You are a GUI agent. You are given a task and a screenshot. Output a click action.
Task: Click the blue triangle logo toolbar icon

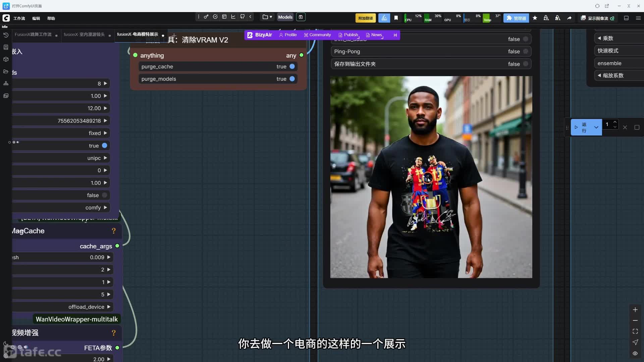[x=384, y=18]
